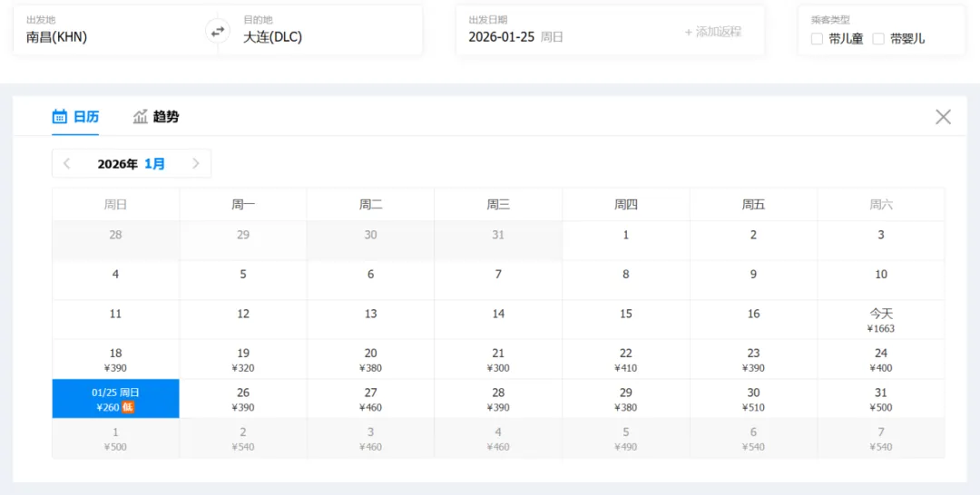
Task: Select January 28 priced ¥390
Action: pos(498,399)
